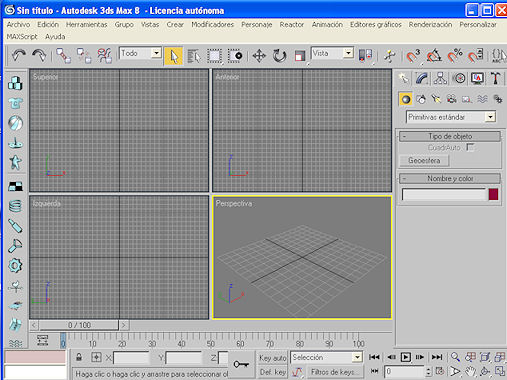Select the Unlink Selection tool
This screenshot has width=507, height=380.
coord(84,55)
